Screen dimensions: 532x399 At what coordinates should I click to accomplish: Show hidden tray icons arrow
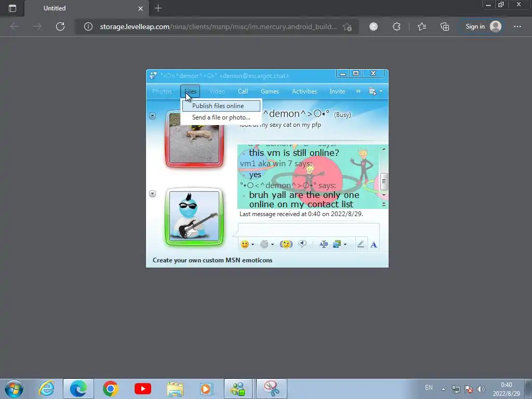(x=443, y=389)
